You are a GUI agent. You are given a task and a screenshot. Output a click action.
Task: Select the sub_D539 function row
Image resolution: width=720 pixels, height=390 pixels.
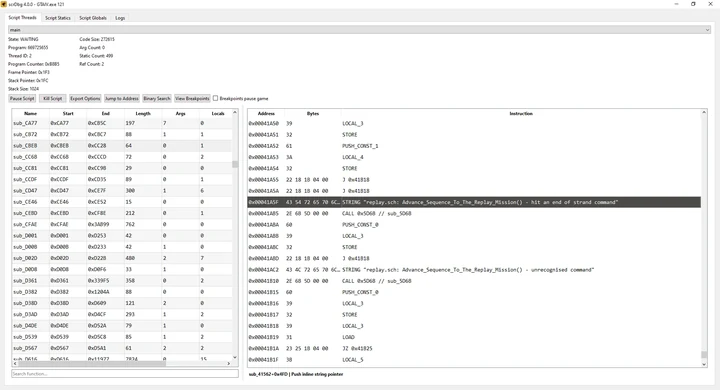122,337
